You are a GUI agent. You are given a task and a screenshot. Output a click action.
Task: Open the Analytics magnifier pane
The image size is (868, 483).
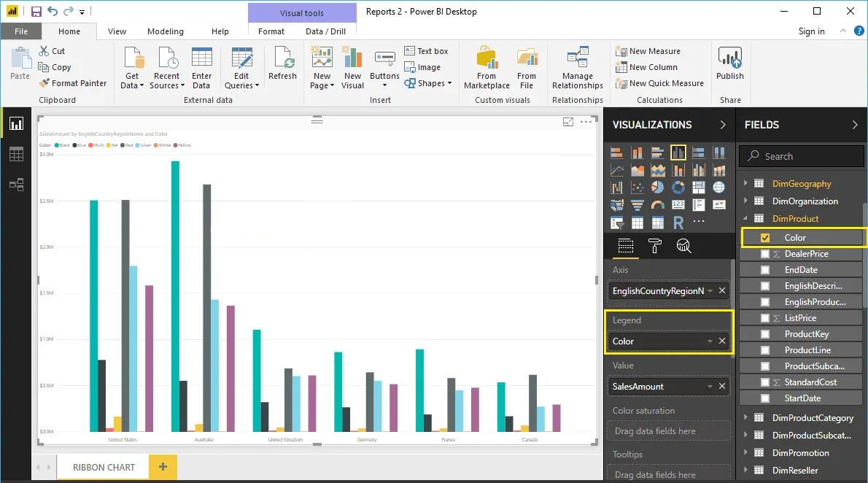point(683,246)
